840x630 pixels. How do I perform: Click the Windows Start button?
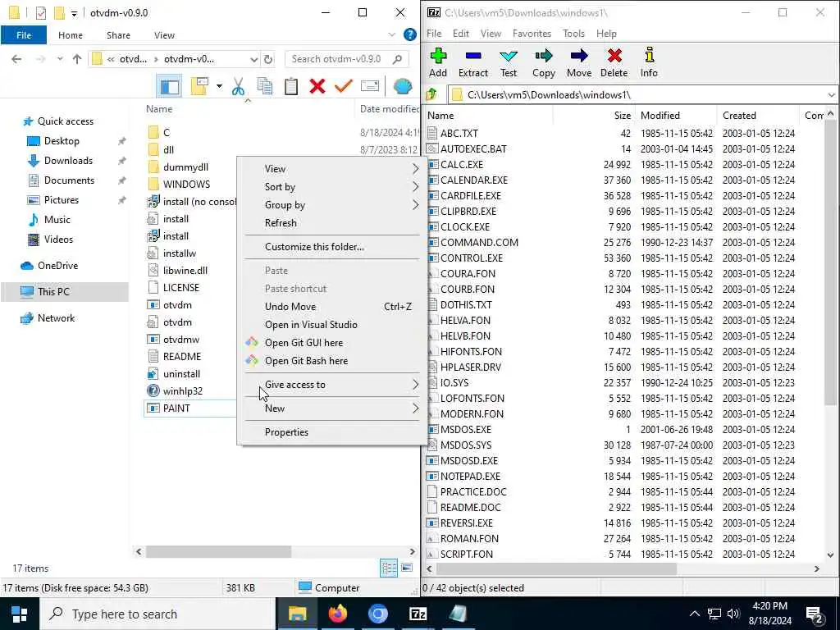[x=20, y=614]
